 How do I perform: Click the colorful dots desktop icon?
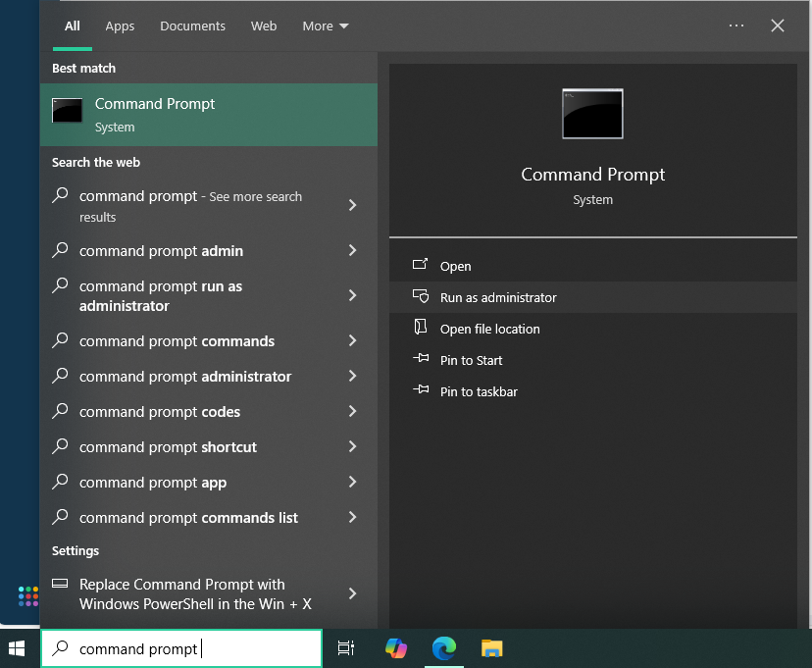pyautogui.click(x=28, y=596)
